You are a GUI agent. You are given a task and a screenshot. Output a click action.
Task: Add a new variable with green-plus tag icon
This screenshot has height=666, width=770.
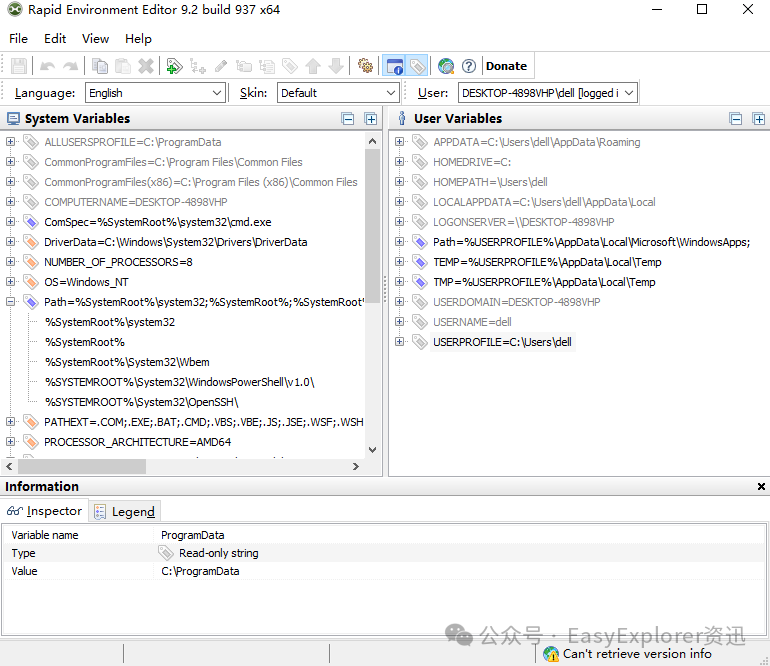coord(174,66)
